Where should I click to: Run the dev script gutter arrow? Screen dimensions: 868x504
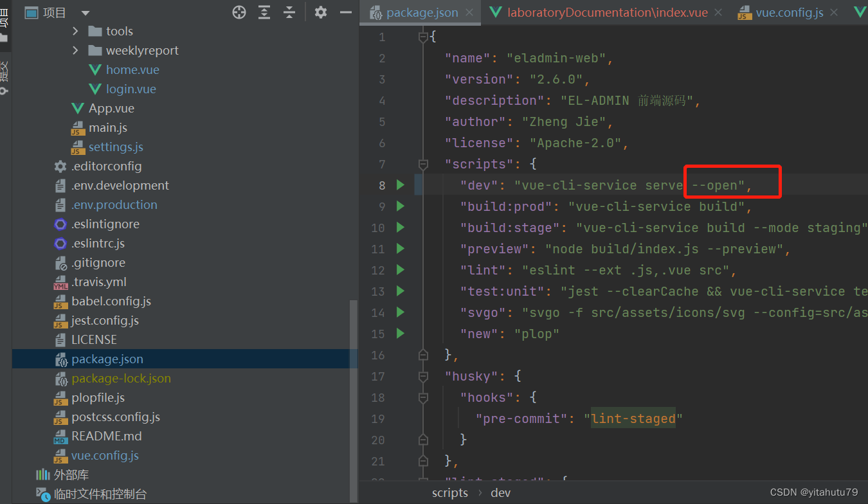tap(401, 185)
